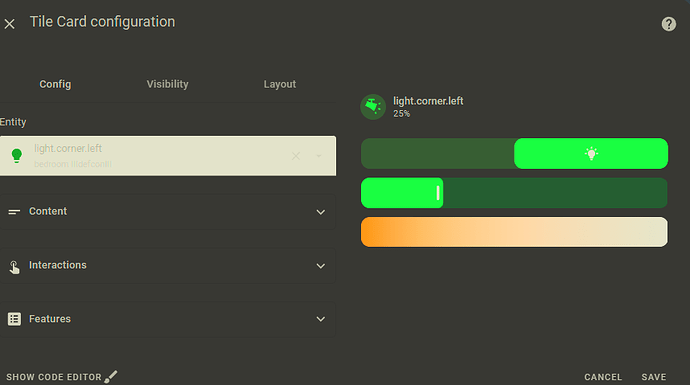Clear the light.corner.left entity selection
690x385 pixels.
(x=296, y=156)
